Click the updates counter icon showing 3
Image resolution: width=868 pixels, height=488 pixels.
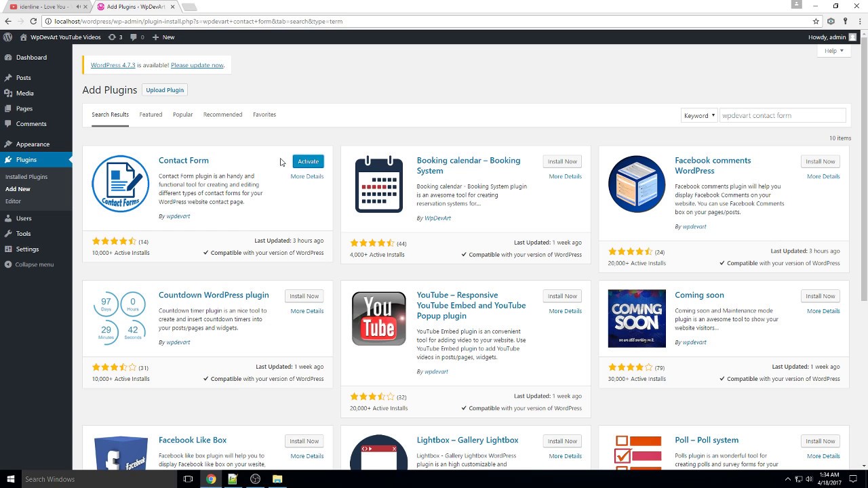pos(116,37)
